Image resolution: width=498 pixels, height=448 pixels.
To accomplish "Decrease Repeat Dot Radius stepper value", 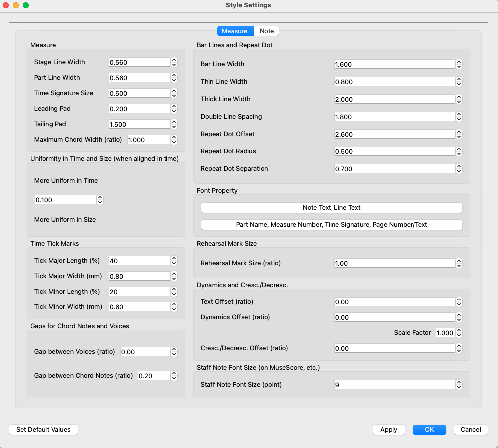I will point(459,154).
